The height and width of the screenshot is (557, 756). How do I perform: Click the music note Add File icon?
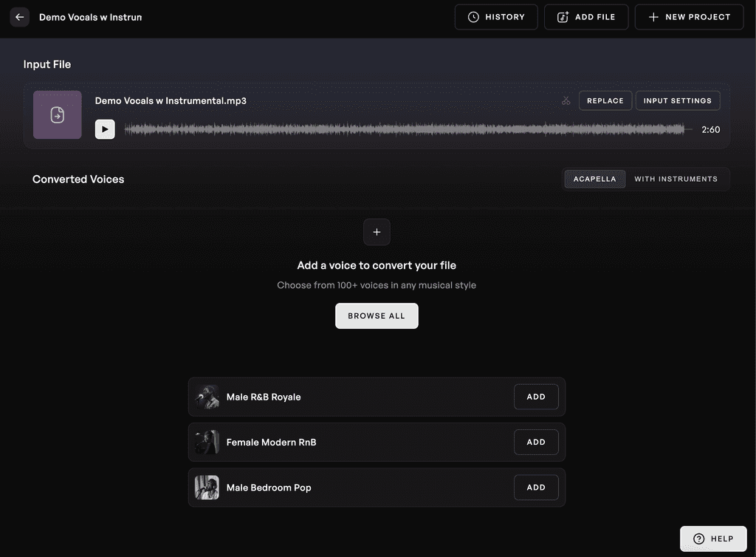[x=563, y=16]
